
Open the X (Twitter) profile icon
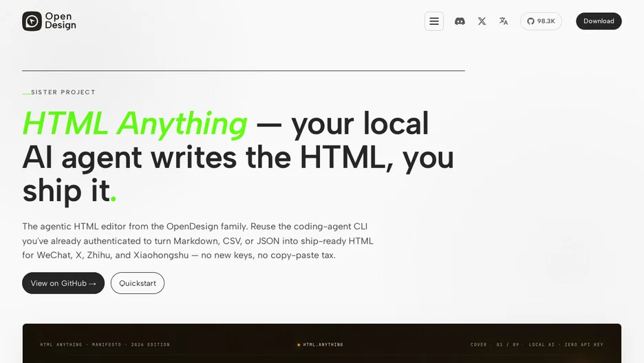click(482, 21)
